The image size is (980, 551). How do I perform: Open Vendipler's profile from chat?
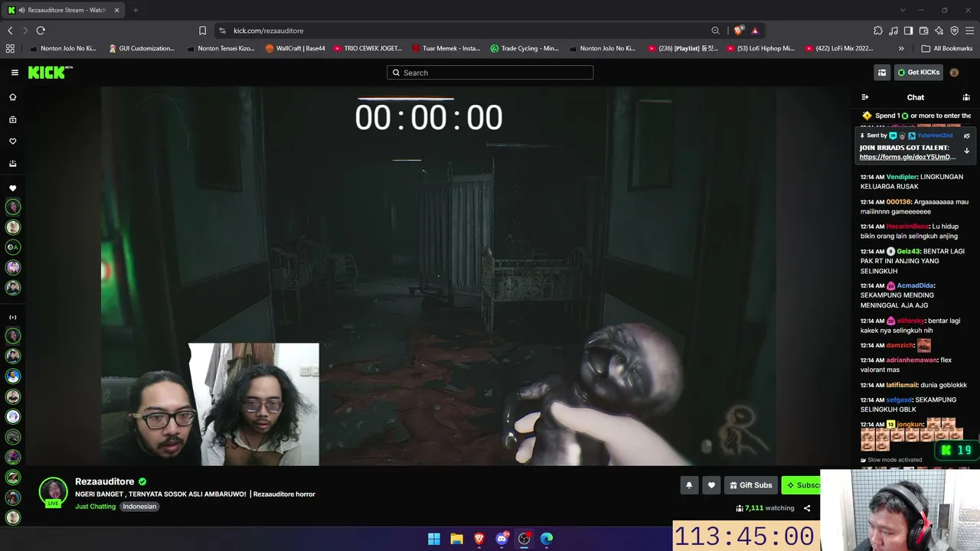[x=902, y=178]
